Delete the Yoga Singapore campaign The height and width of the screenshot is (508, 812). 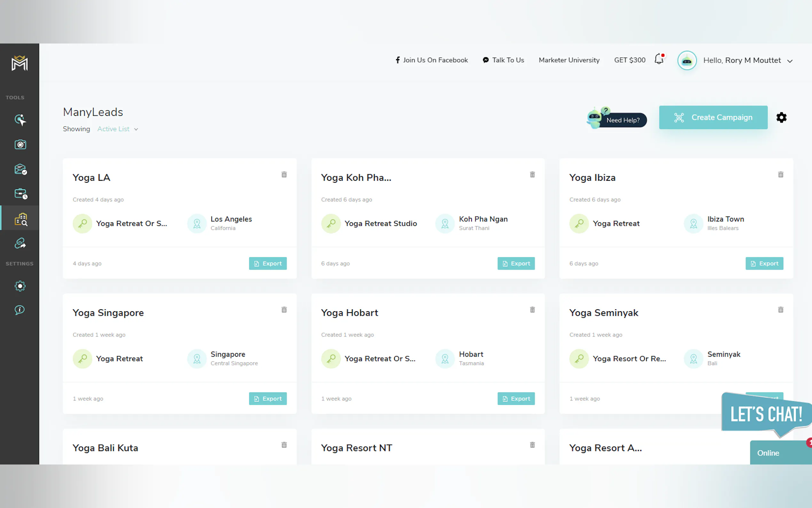tap(284, 309)
